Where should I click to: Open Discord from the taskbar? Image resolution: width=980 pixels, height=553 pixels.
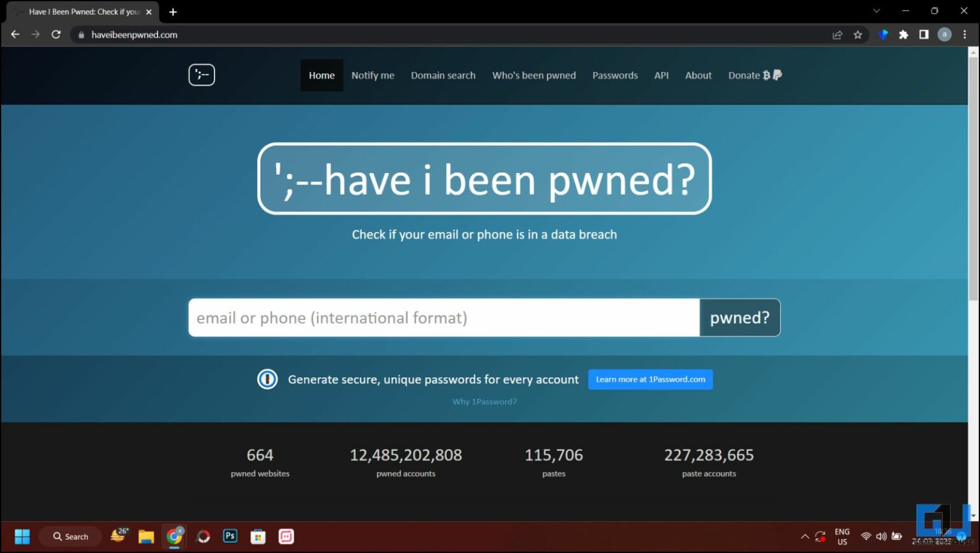[286, 536]
